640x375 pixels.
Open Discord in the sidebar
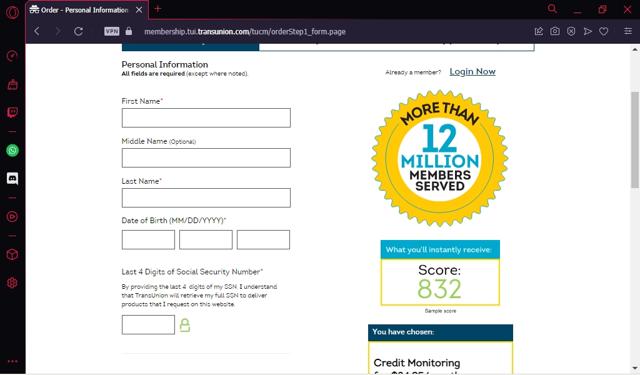click(x=12, y=178)
